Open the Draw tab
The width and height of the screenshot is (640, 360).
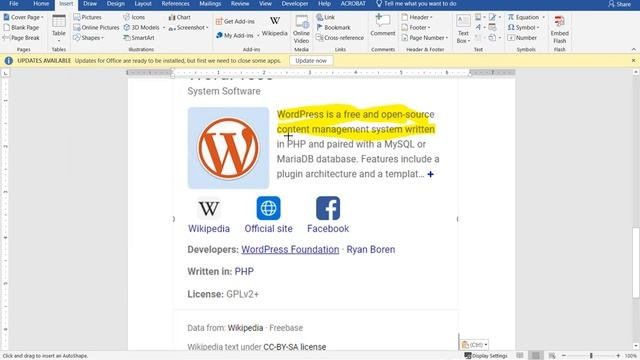point(90,4)
